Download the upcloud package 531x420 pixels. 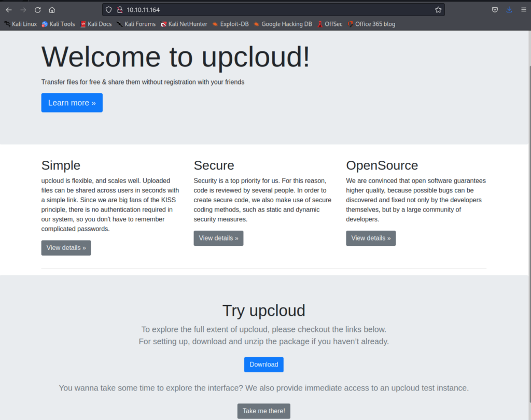(x=264, y=365)
